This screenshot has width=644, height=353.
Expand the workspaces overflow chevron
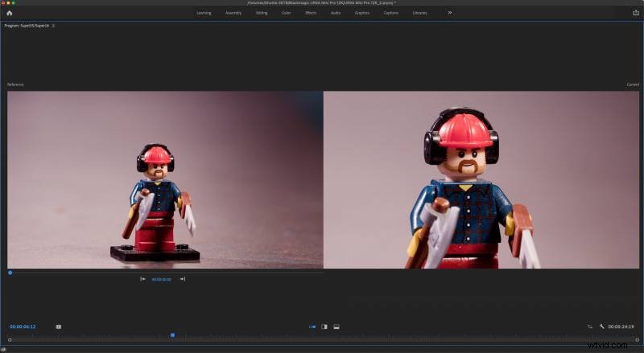click(450, 13)
